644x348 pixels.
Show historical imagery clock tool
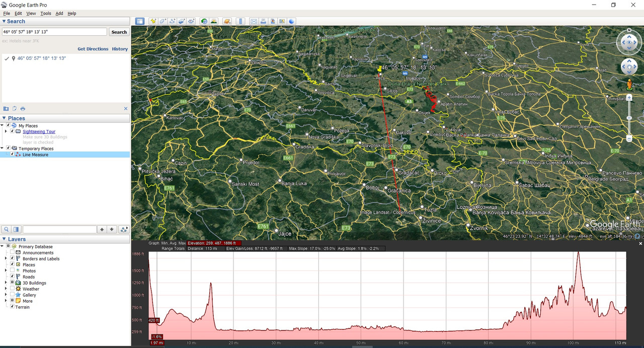tap(204, 21)
